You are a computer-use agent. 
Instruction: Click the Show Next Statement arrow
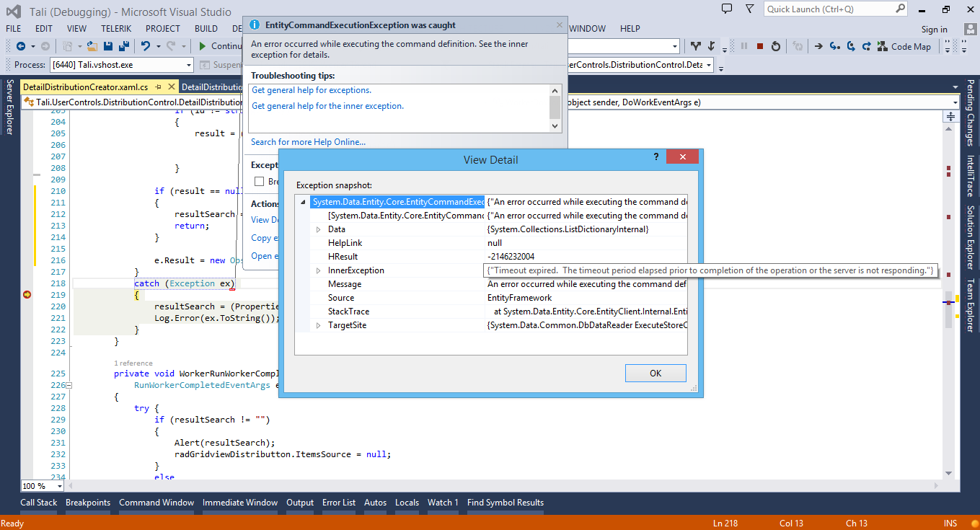click(x=819, y=46)
